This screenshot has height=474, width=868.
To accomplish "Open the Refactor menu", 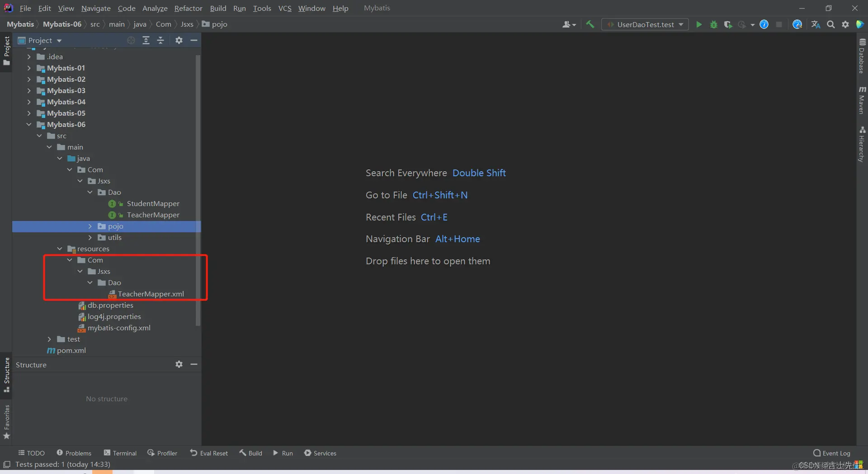I will tap(189, 8).
